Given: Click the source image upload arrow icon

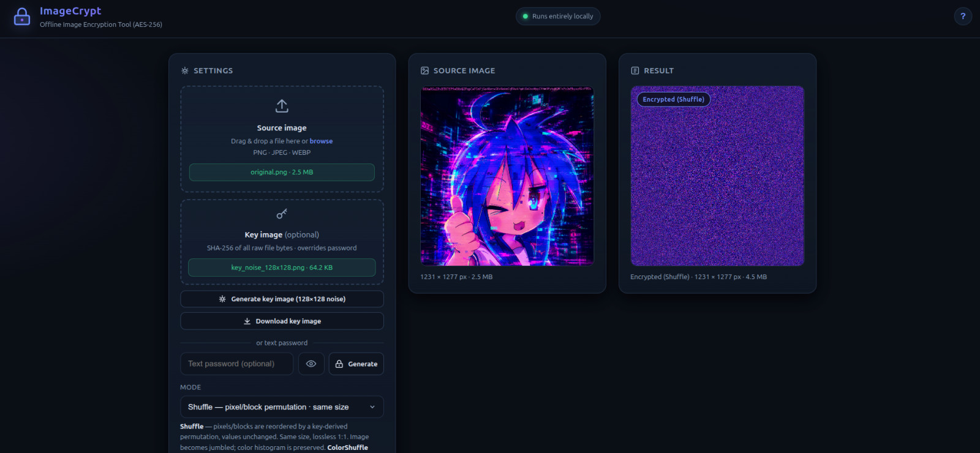Looking at the screenshot, I should (x=282, y=106).
